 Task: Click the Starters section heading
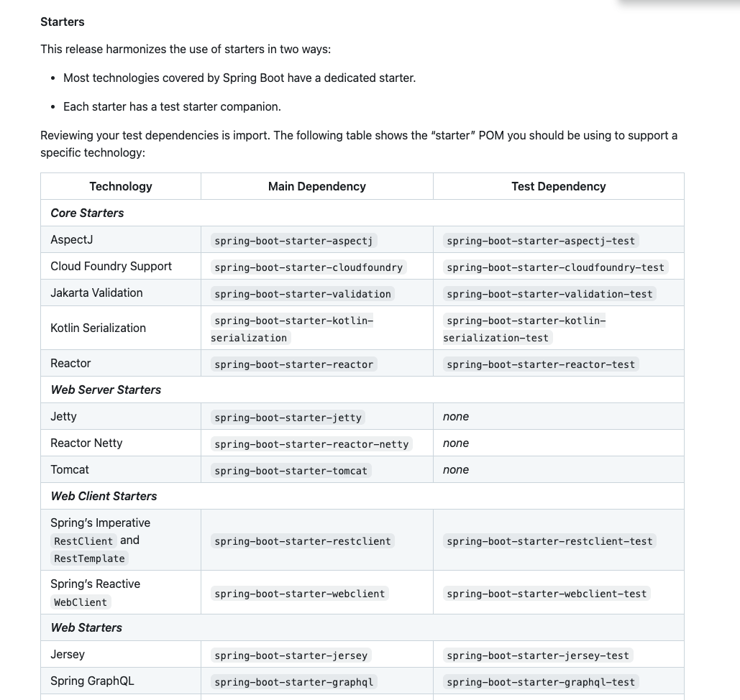point(63,22)
